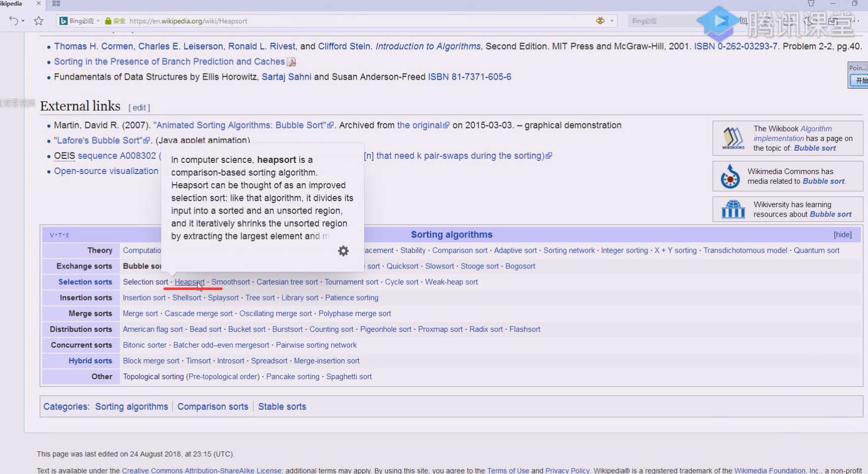
Task: Close the Wikipedia browser tab
Action: tap(39, 4)
